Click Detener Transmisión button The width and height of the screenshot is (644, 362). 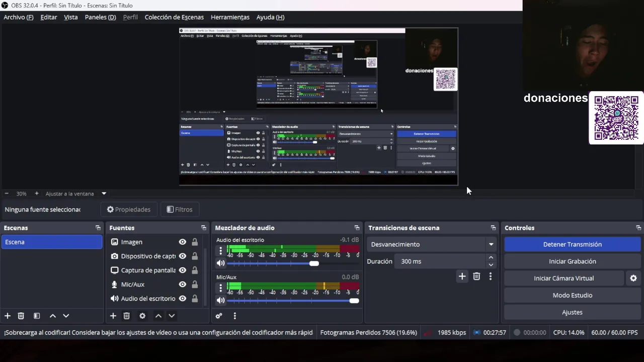573,244
